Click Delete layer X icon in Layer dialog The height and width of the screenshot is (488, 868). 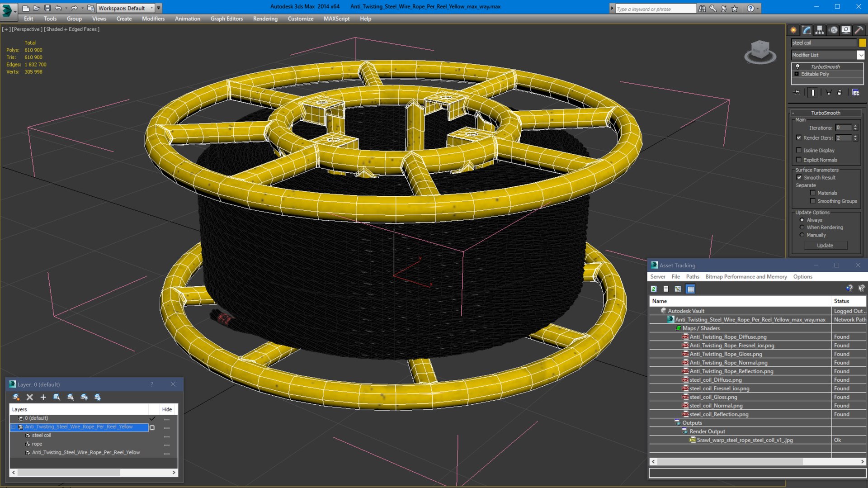coord(30,397)
